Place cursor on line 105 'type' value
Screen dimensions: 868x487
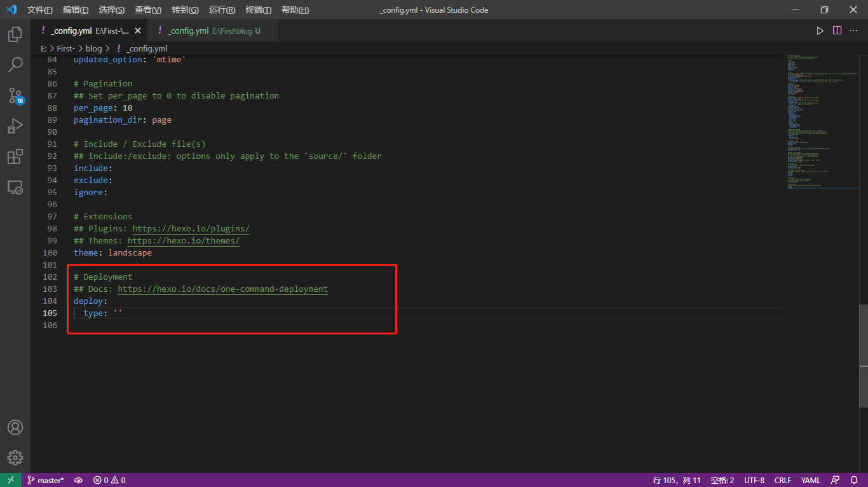click(x=118, y=313)
